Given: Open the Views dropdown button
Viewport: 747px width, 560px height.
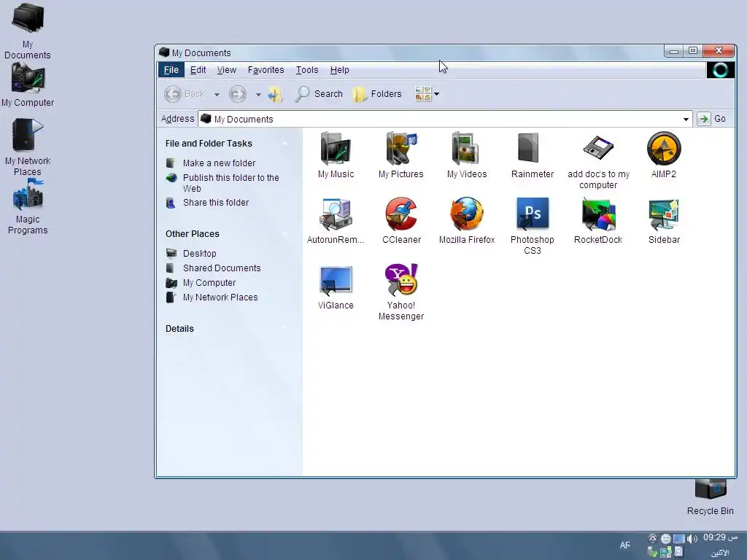Looking at the screenshot, I should (427, 94).
